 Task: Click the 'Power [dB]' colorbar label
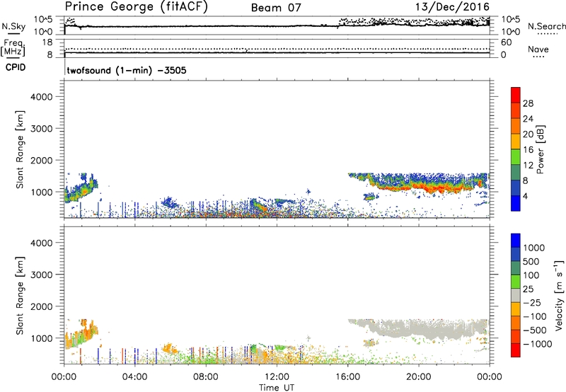click(540, 150)
